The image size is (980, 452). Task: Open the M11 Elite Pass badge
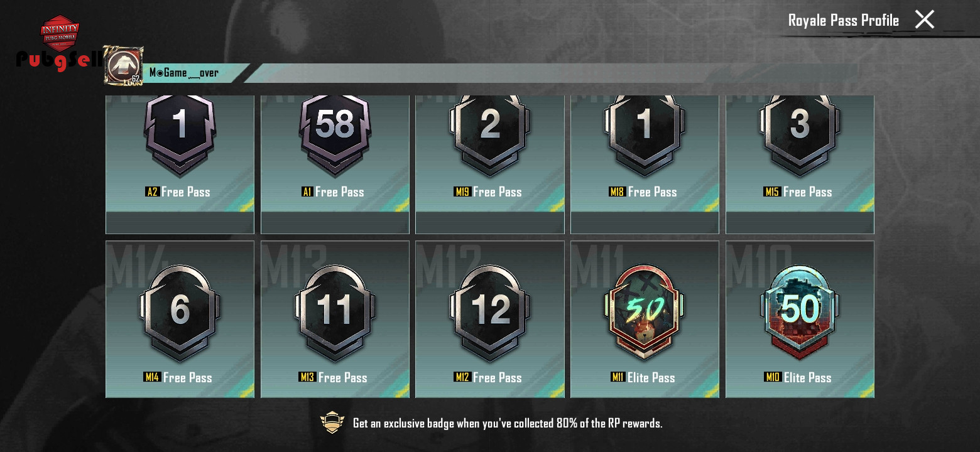click(x=645, y=320)
